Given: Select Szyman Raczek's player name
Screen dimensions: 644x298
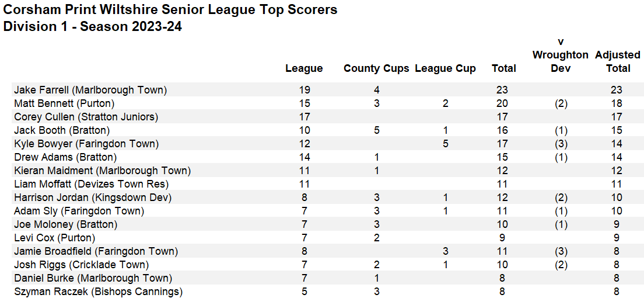Looking at the screenshot, I should [98, 292].
